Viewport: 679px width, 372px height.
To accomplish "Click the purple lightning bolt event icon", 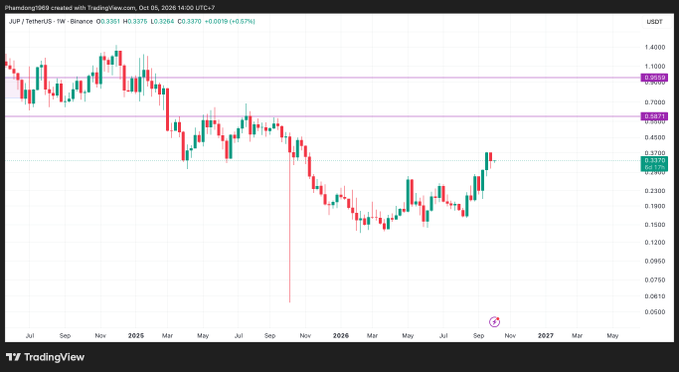I will (495, 322).
